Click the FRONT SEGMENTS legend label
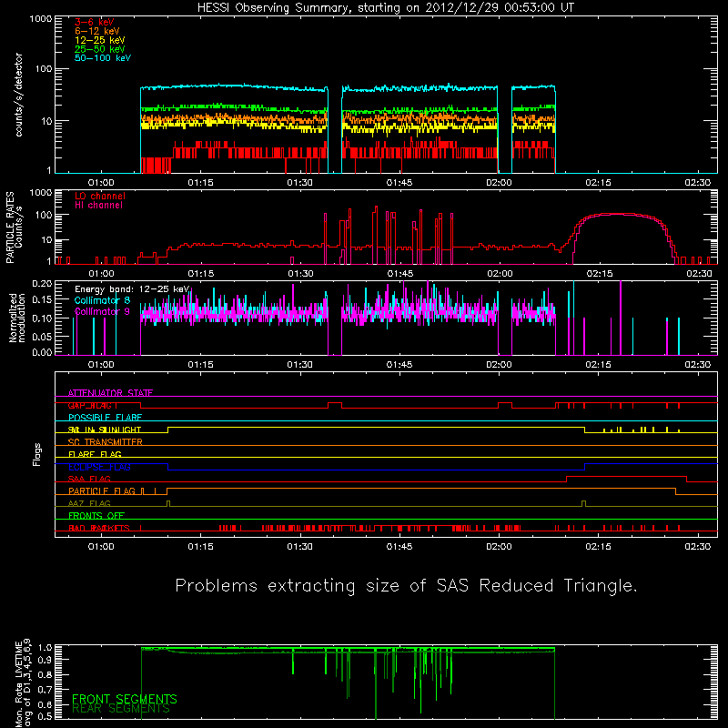The height and width of the screenshot is (728, 728). pos(125,699)
